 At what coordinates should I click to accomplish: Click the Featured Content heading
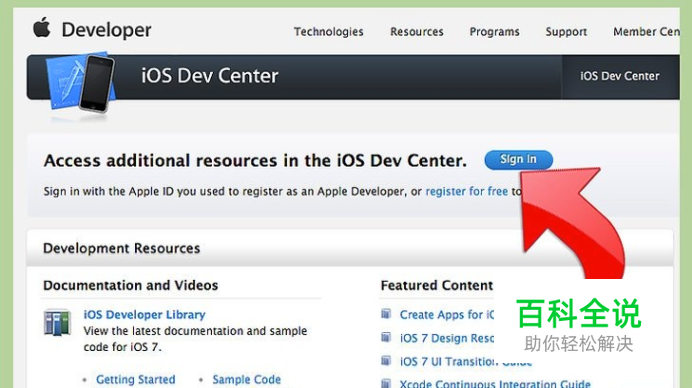(437, 286)
